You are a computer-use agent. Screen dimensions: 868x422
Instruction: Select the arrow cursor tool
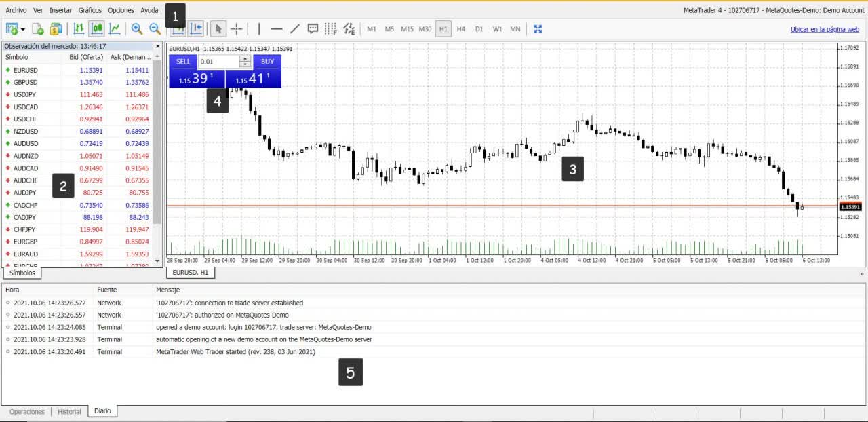[x=218, y=28]
